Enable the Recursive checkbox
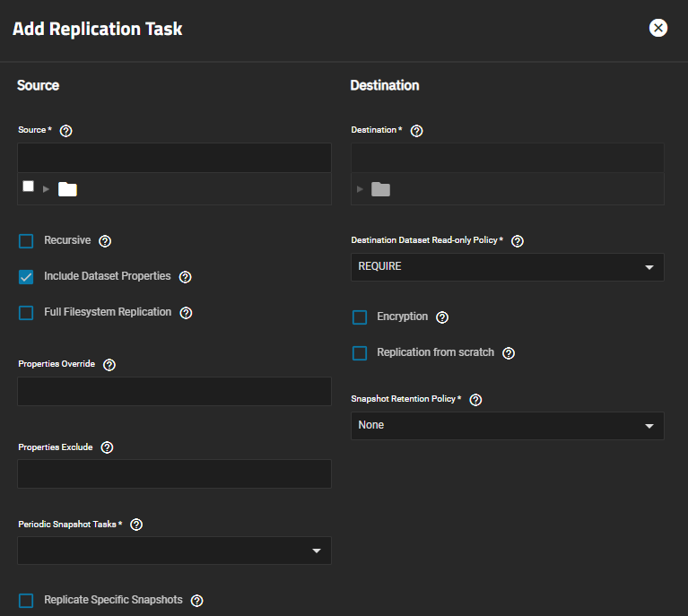Screen dimensions: 688x616 26,241
